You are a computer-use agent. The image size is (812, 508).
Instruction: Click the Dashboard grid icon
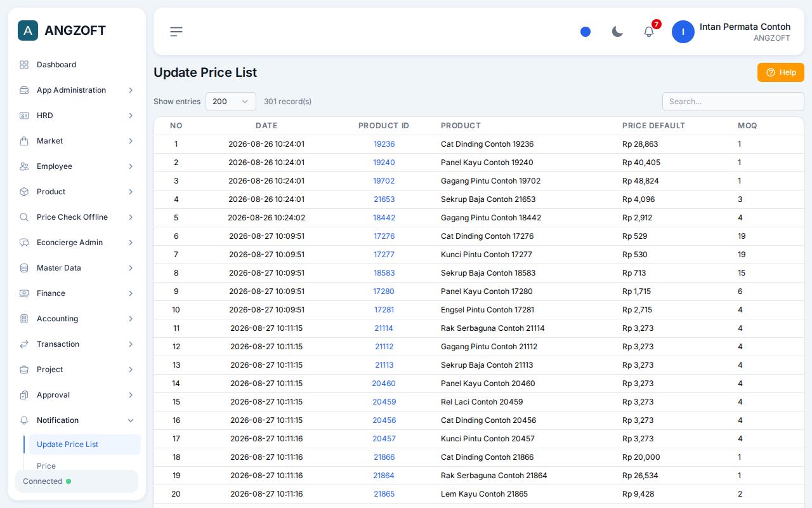pos(24,65)
